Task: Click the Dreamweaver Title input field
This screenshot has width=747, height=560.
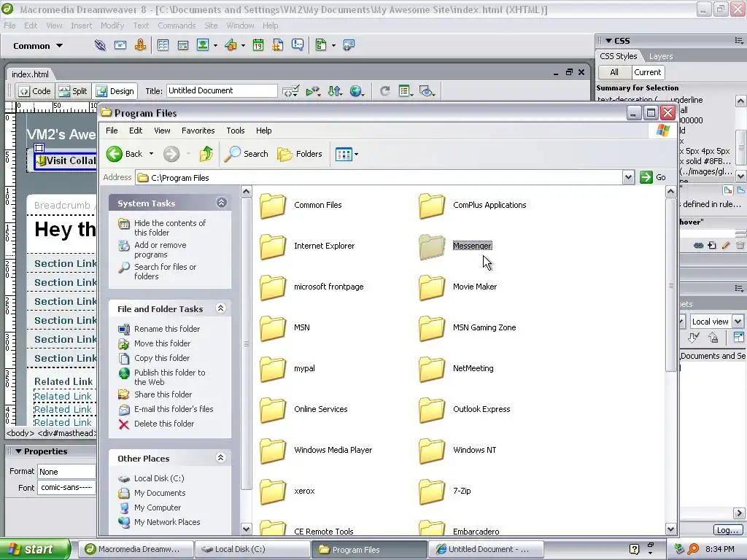Action: [222, 90]
